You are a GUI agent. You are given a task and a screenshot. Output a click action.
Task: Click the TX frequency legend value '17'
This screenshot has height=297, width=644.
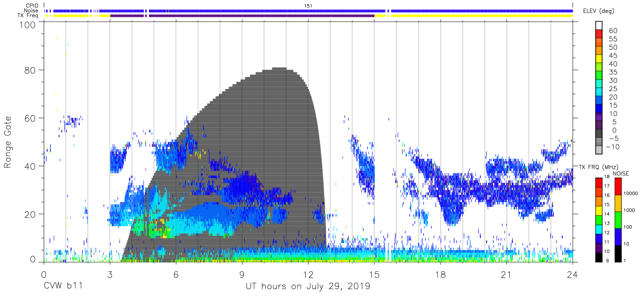point(607,186)
